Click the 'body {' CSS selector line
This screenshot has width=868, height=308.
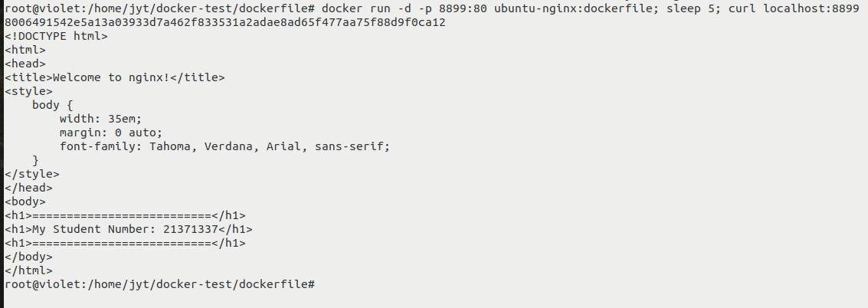pyautogui.click(x=52, y=105)
